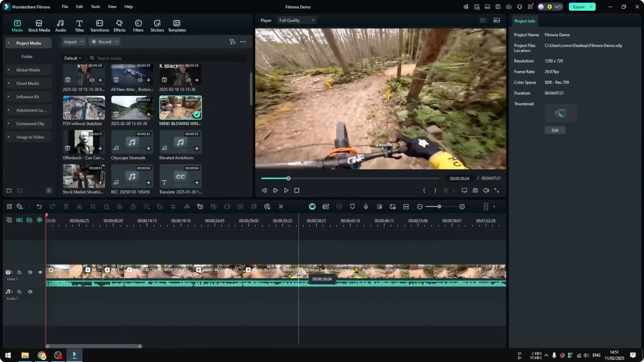
Task: Mute the Audio 1 track
Action: pos(30,292)
